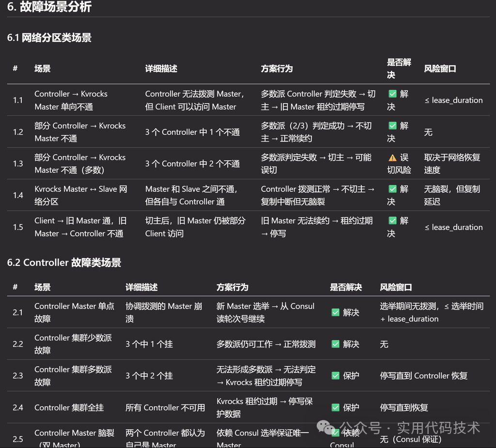Expand the 6.2 Controller 故障类场景 section heading
The height and width of the screenshot is (448, 496).
click(63, 263)
